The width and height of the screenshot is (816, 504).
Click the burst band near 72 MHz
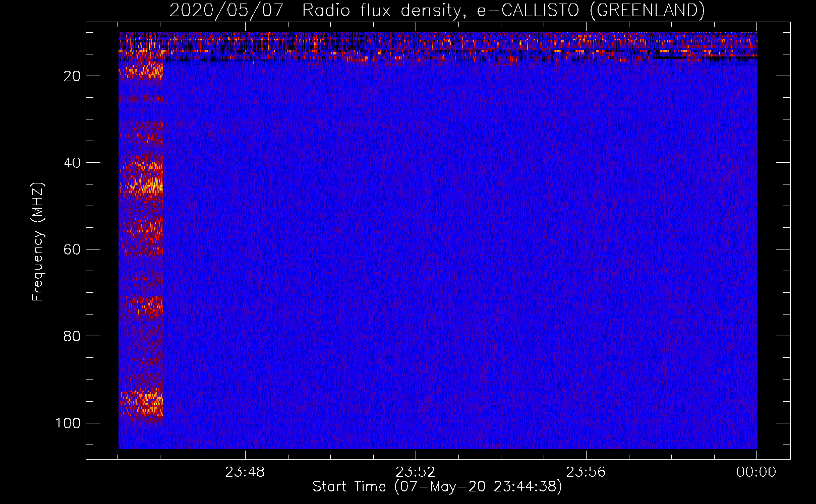point(141,306)
